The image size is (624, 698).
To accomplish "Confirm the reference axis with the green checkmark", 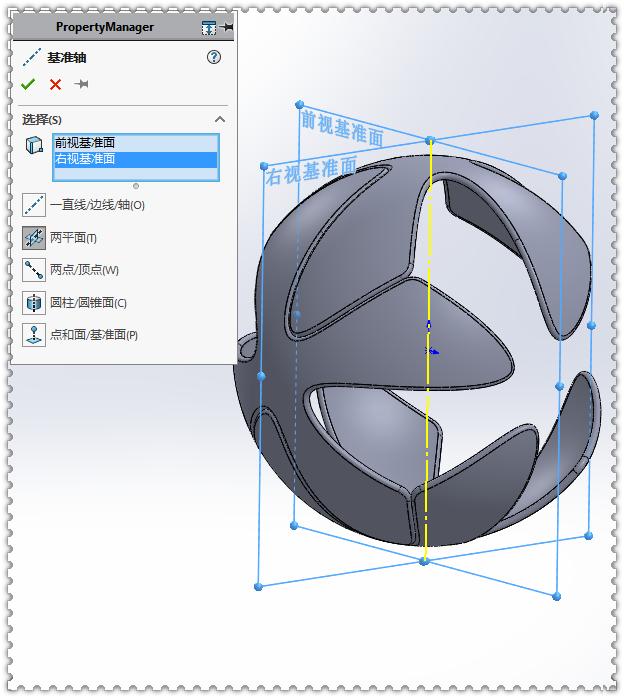I will [x=28, y=84].
